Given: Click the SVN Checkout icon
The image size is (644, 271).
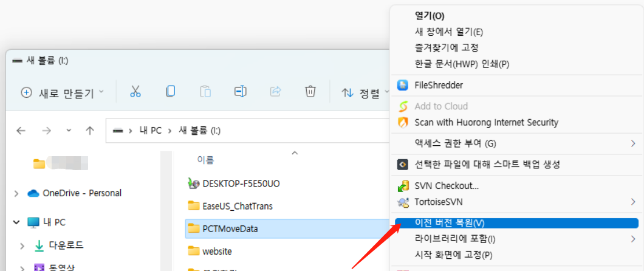Looking at the screenshot, I should pyautogui.click(x=402, y=186).
